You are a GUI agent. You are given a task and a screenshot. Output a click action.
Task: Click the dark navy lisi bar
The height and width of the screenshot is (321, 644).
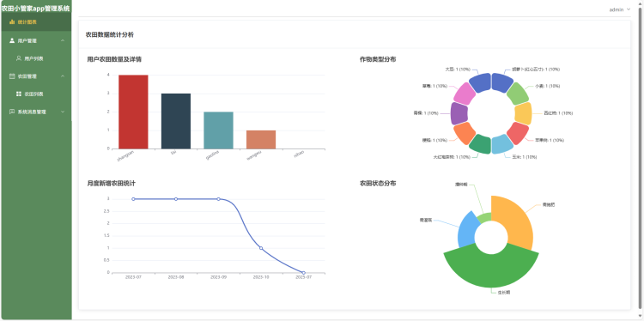(x=176, y=121)
